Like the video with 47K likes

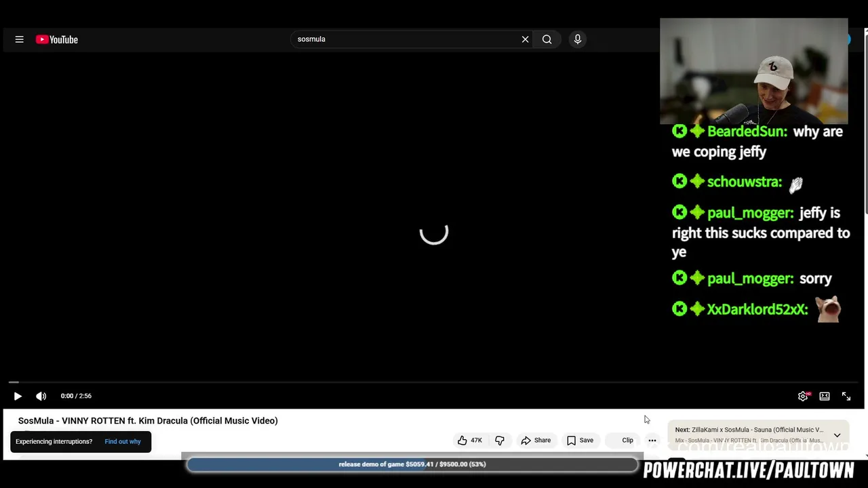coord(470,440)
